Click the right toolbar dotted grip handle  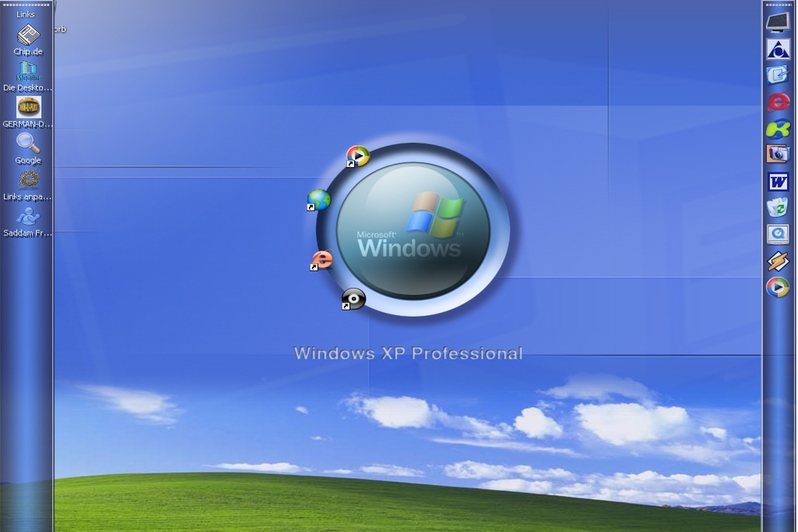click(779, 4)
